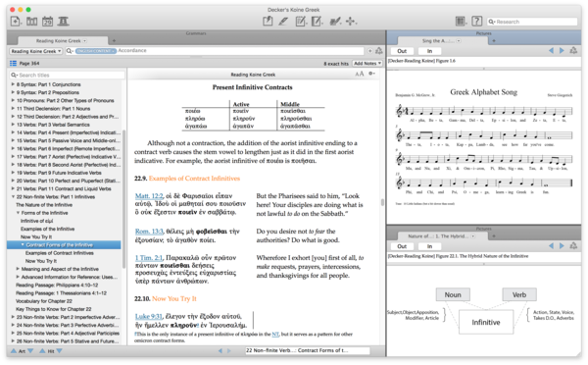Screen dimensions: 588x365
Task: Open the Matt. 12:2 reference link
Action: (149, 196)
